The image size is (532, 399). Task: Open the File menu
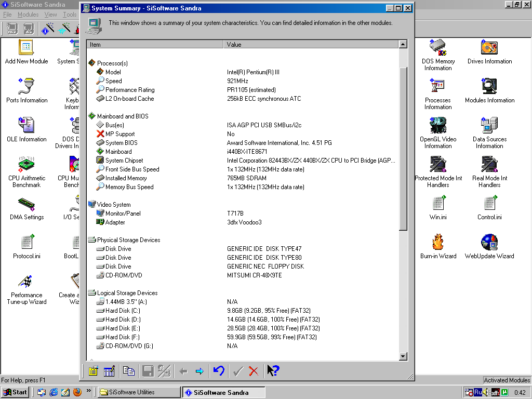coord(7,15)
